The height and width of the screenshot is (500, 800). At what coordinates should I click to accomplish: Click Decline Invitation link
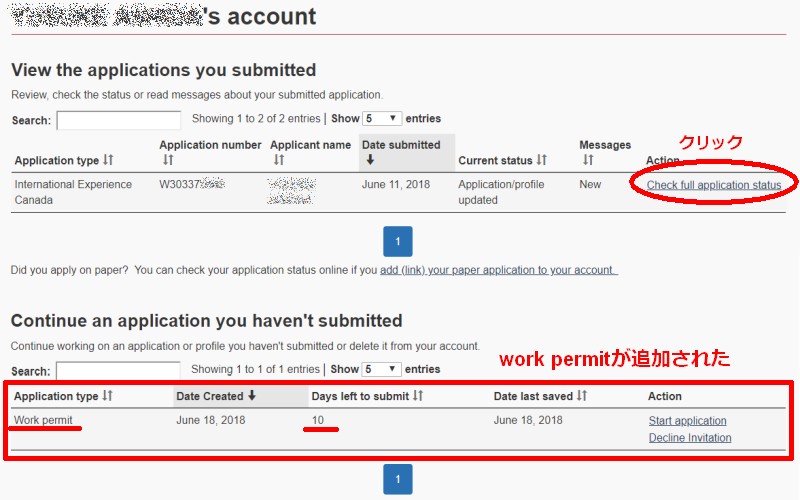click(x=690, y=437)
